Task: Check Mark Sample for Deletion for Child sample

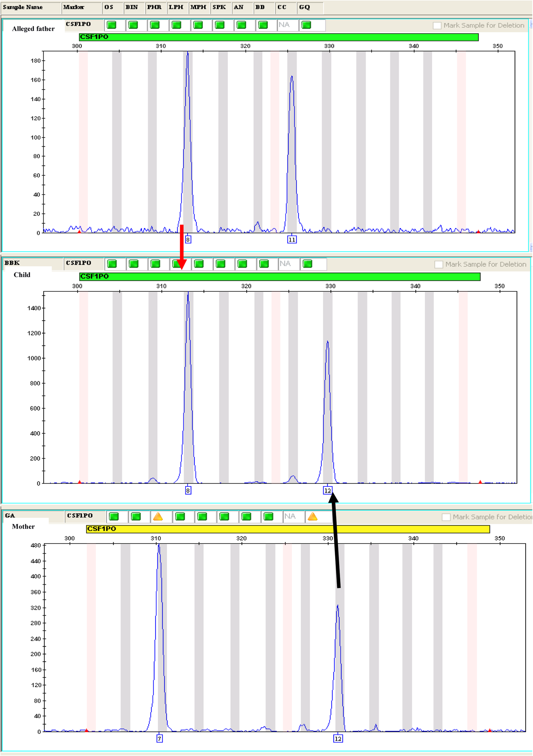Action: (x=439, y=264)
